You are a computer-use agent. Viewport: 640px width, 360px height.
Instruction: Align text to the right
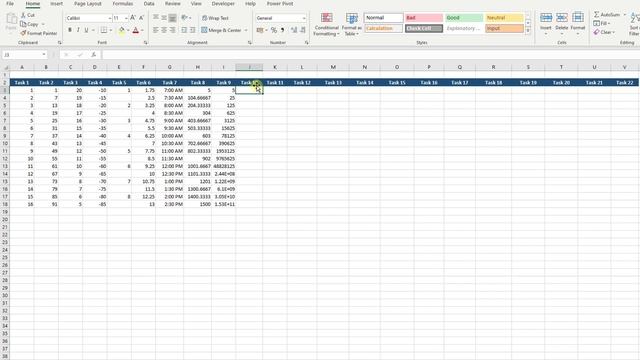click(173, 30)
